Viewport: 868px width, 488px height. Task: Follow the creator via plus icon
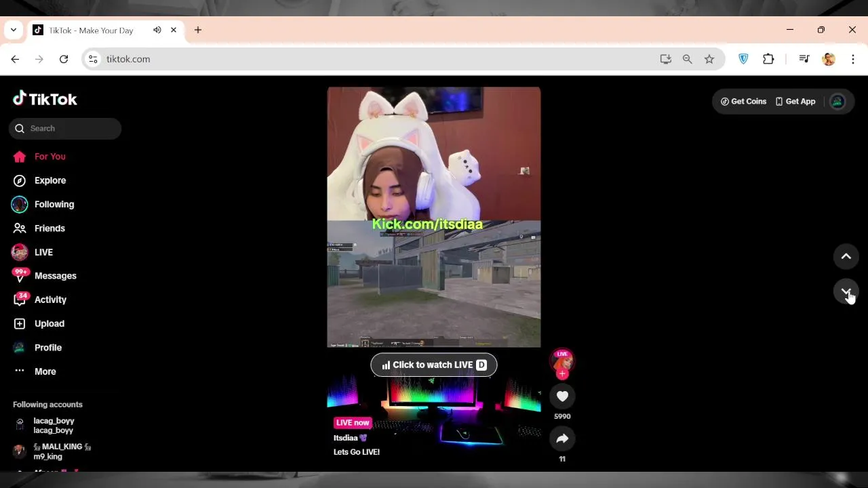562,374
